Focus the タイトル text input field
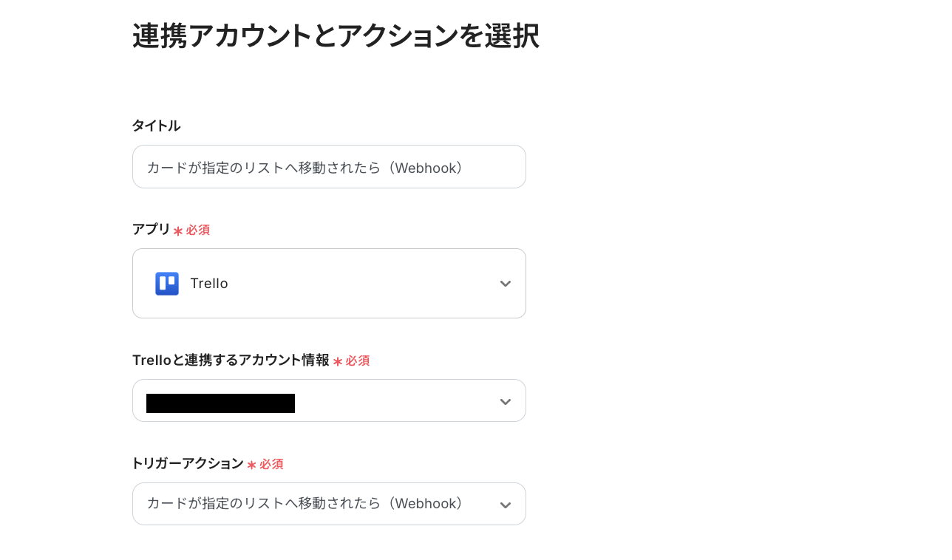Image resolution: width=952 pixels, height=560 pixels. point(329,167)
